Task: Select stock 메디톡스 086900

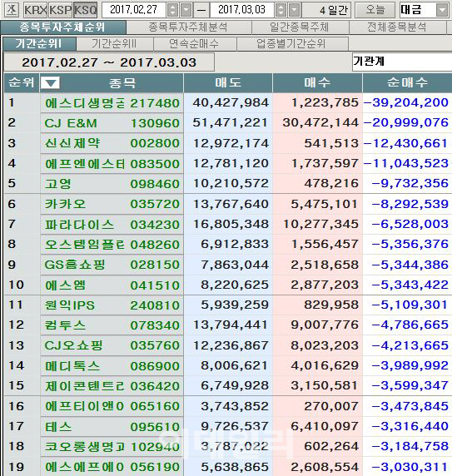Action: point(112,366)
